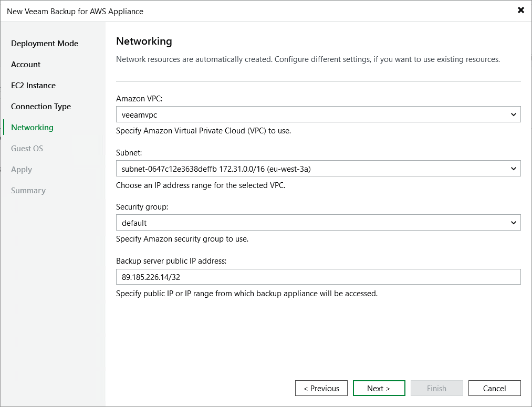Click the Summary step
Screen dimensions: 532x407
pyautogui.click(x=28, y=190)
